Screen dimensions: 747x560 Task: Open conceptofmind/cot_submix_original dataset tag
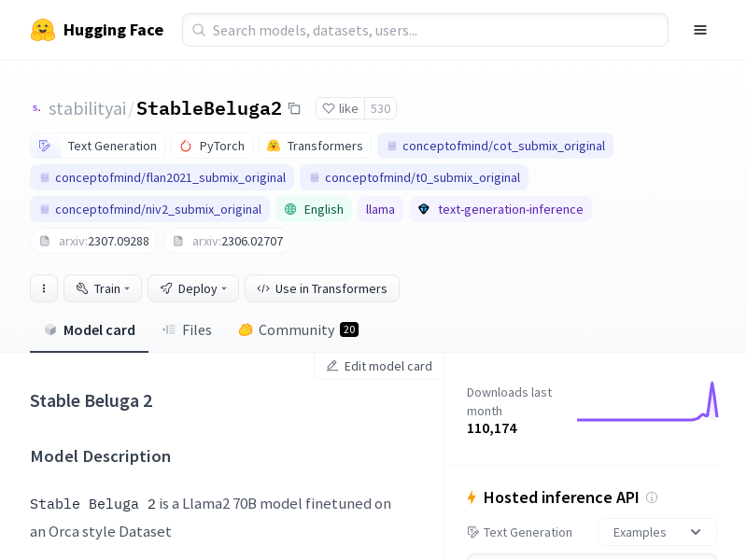496,146
